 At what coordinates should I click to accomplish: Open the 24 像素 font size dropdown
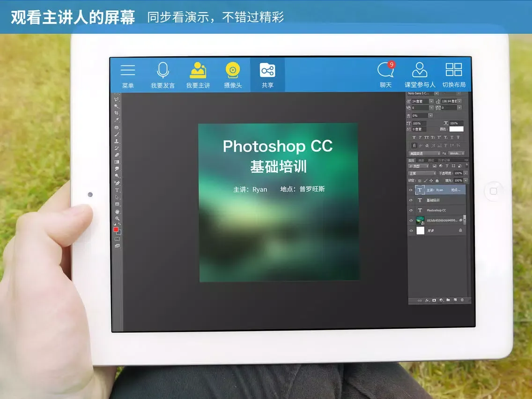click(431, 101)
